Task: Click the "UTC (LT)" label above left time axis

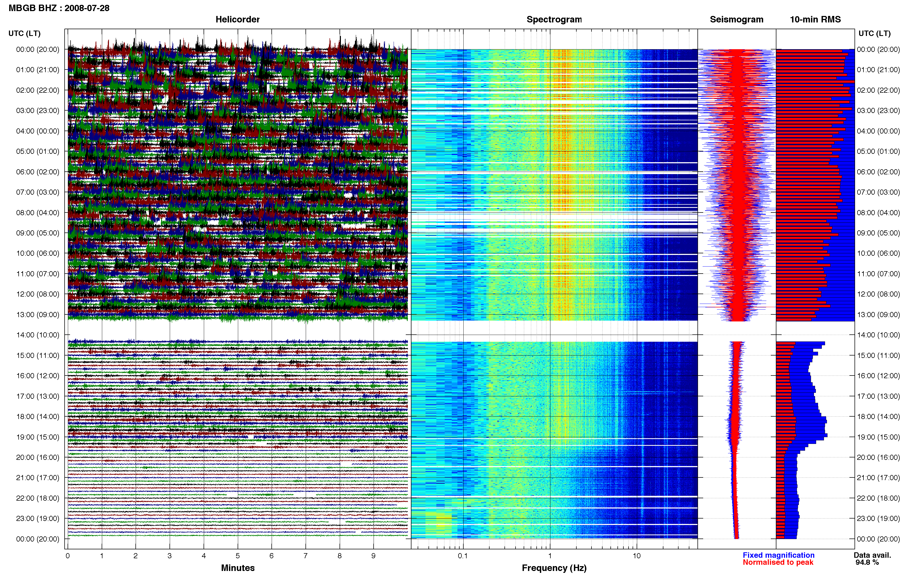Action: point(24,34)
